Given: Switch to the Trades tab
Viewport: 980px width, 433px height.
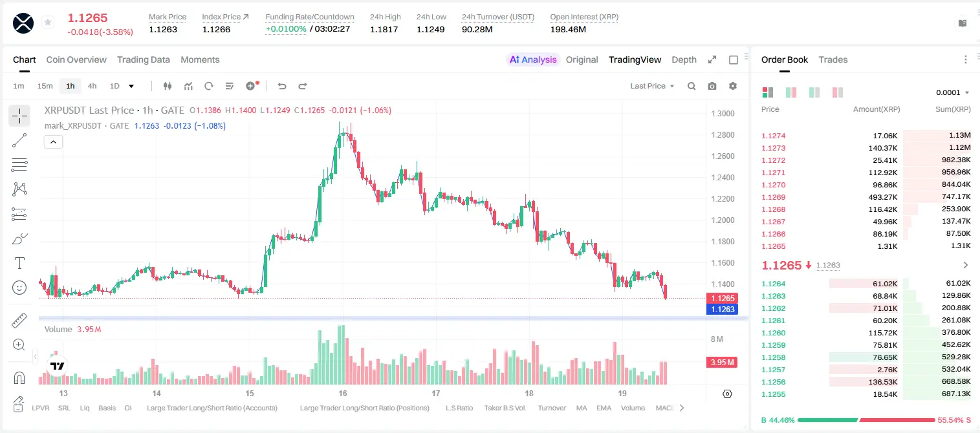Looking at the screenshot, I should coord(833,59).
